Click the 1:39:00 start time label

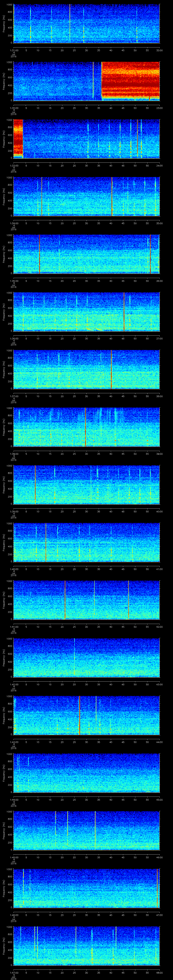14,511
